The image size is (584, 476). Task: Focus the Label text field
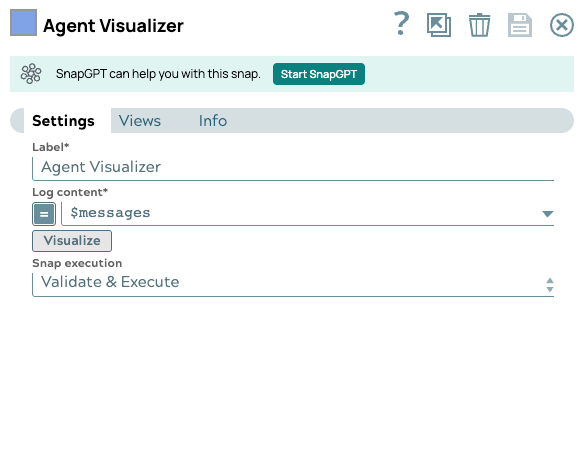(x=293, y=169)
